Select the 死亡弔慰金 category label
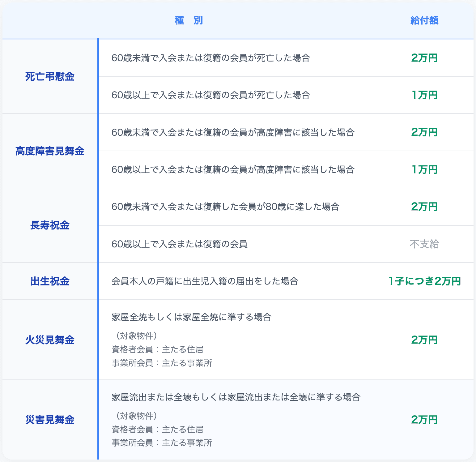This screenshot has height=462, width=476. pos(50,76)
